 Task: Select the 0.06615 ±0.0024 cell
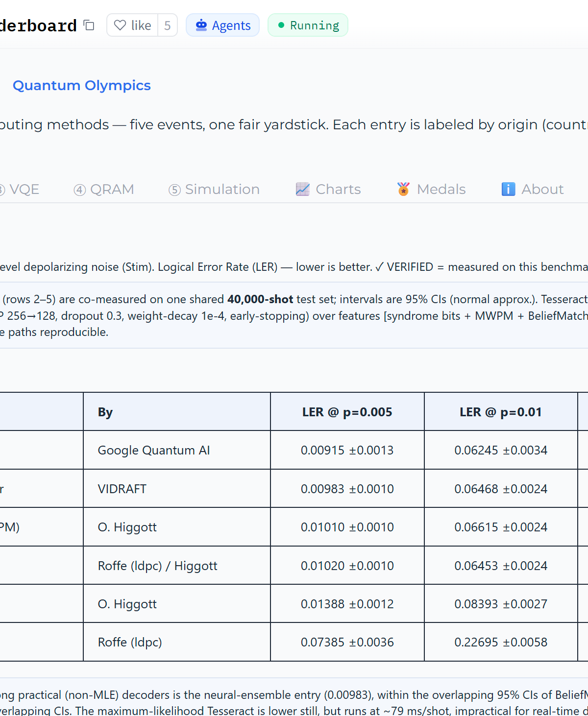pyautogui.click(x=501, y=527)
